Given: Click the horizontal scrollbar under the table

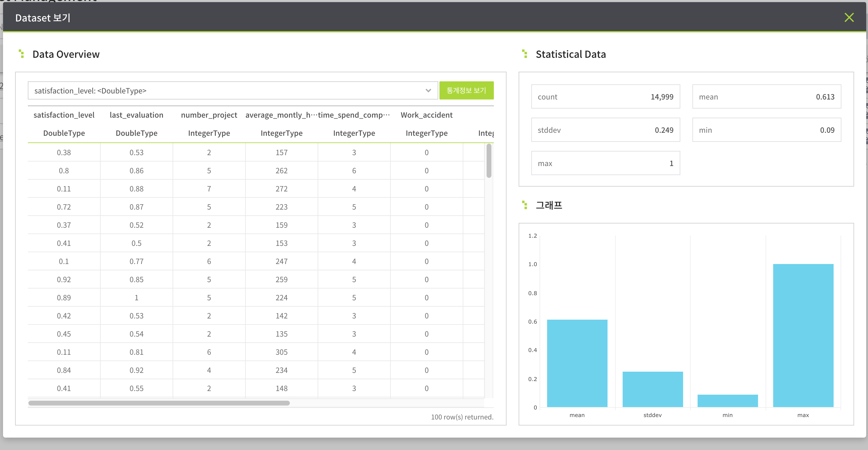Looking at the screenshot, I should pos(159,403).
